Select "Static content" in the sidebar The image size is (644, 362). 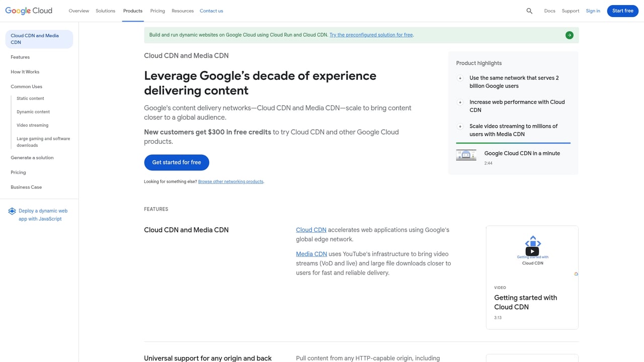coord(30,98)
